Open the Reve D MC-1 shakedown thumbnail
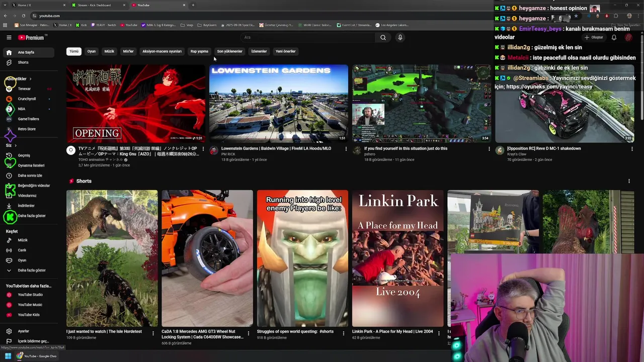 [x=565, y=104]
